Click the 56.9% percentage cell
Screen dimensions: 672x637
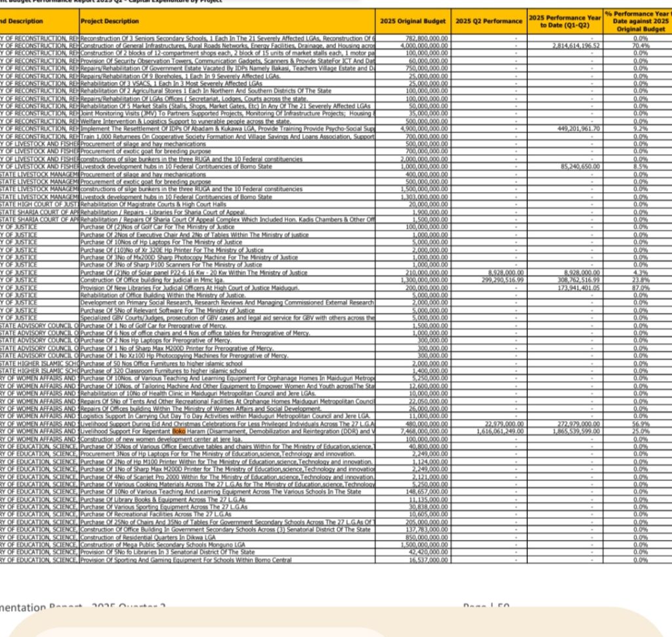(x=640, y=424)
